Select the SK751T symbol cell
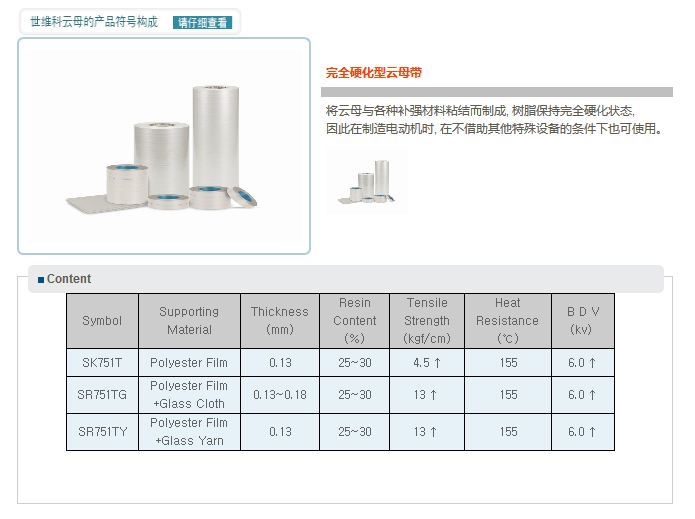The width and height of the screenshot is (695, 519). 102,363
